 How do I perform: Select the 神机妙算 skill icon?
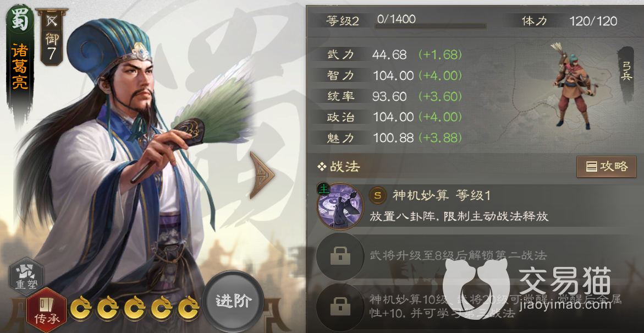(x=340, y=206)
